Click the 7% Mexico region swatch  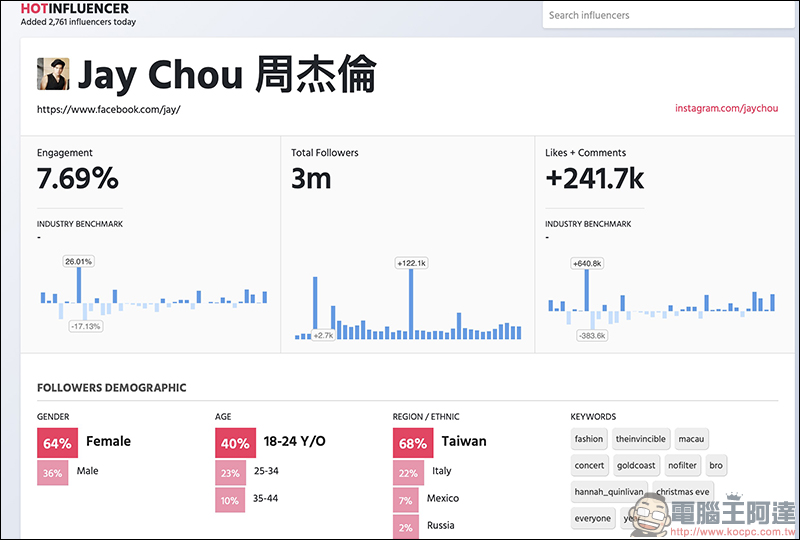click(406, 500)
